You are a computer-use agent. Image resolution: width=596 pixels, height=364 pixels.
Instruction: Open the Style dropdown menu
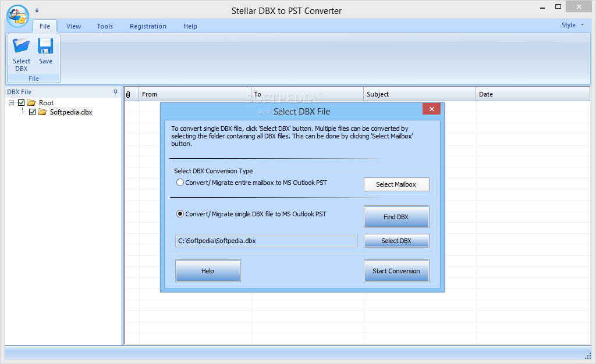(x=573, y=25)
